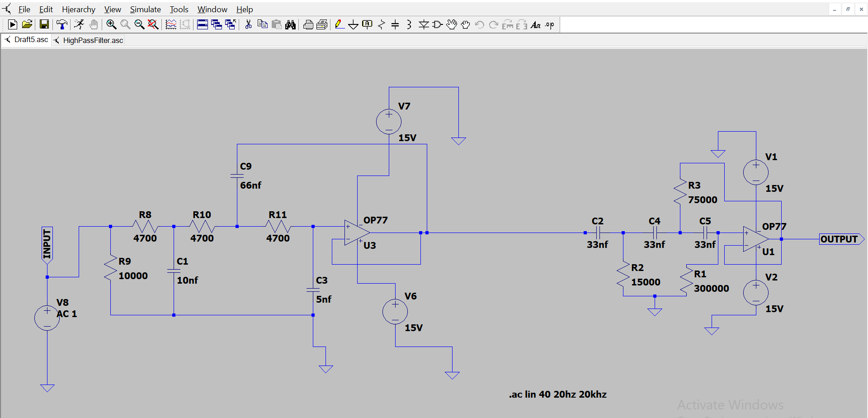
Task: Zoom to fit the schematic
Action: pos(153,25)
